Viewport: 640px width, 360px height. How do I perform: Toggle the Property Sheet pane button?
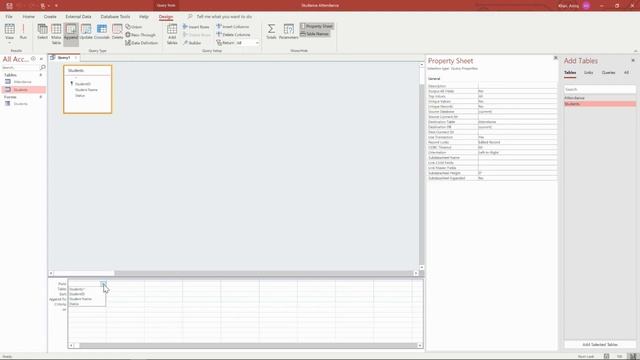tap(316, 26)
